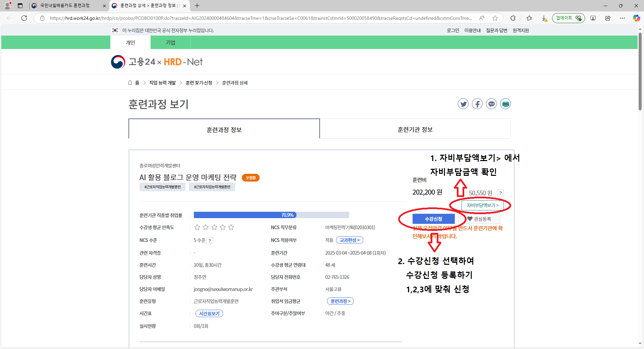The width and height of the screenshot is (644, 349).
Task: Expand the 훈련과정 wage average link
Action: point(340,301)
